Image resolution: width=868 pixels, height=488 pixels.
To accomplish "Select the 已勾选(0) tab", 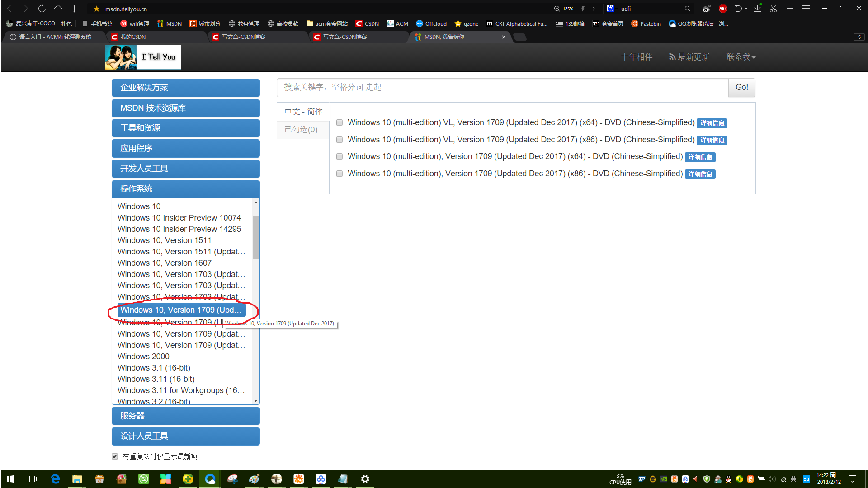I will (301, 130).
